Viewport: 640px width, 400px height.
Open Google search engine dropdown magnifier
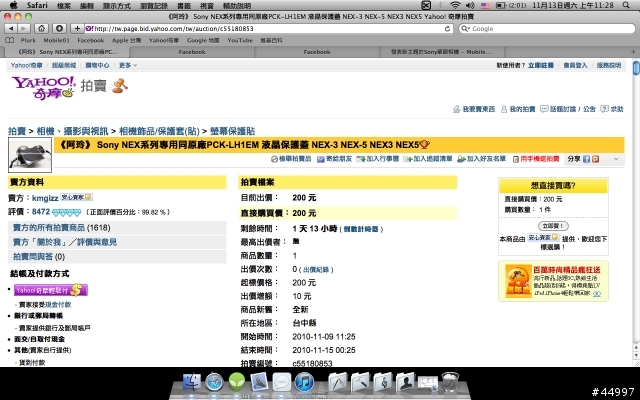[x=465, y=29]
